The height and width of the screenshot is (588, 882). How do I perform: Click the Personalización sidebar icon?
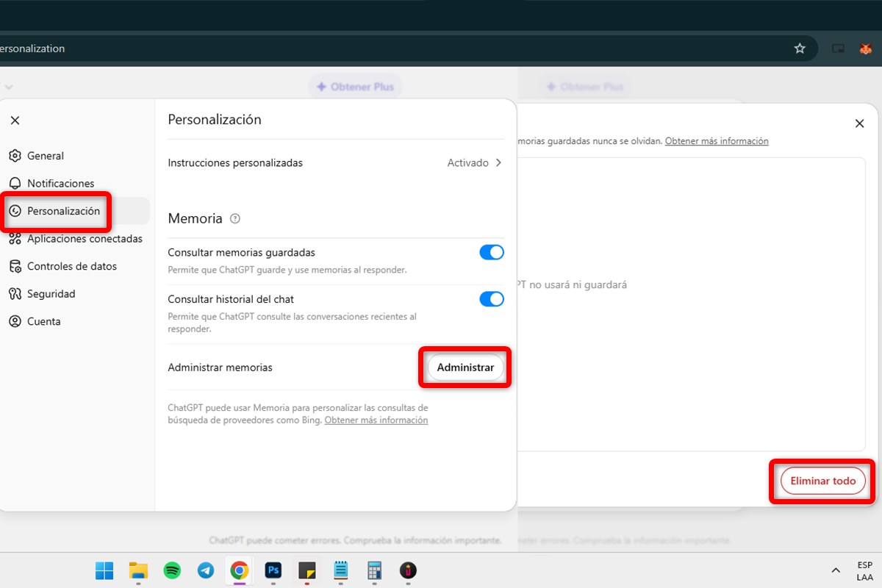click(15, 211)
